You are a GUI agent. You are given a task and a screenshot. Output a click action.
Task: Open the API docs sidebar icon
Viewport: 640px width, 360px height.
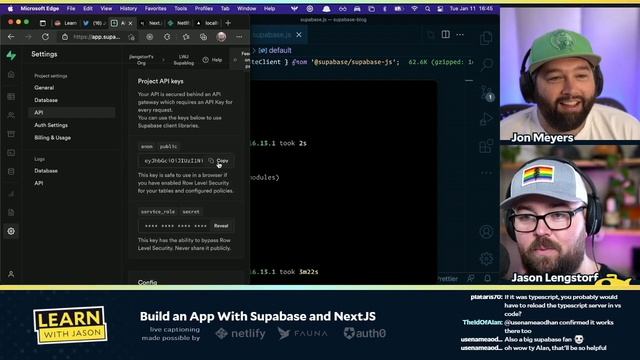pos(11,212)
